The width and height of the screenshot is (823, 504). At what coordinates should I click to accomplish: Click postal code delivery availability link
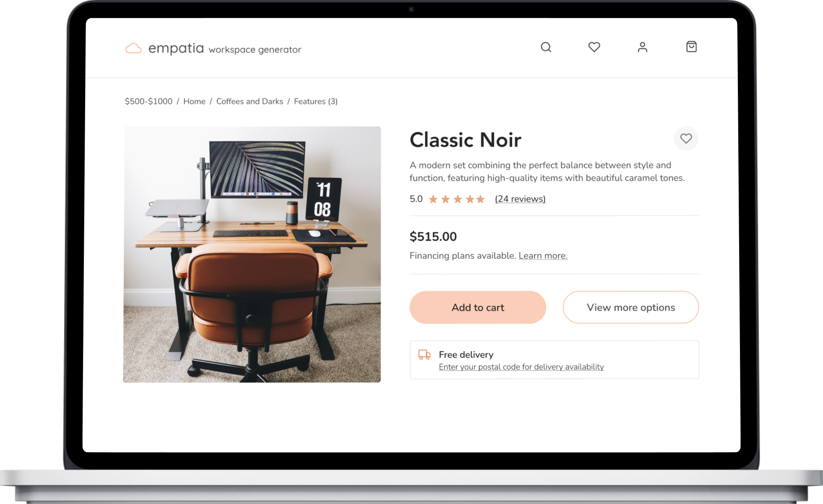tap(521, 367)
